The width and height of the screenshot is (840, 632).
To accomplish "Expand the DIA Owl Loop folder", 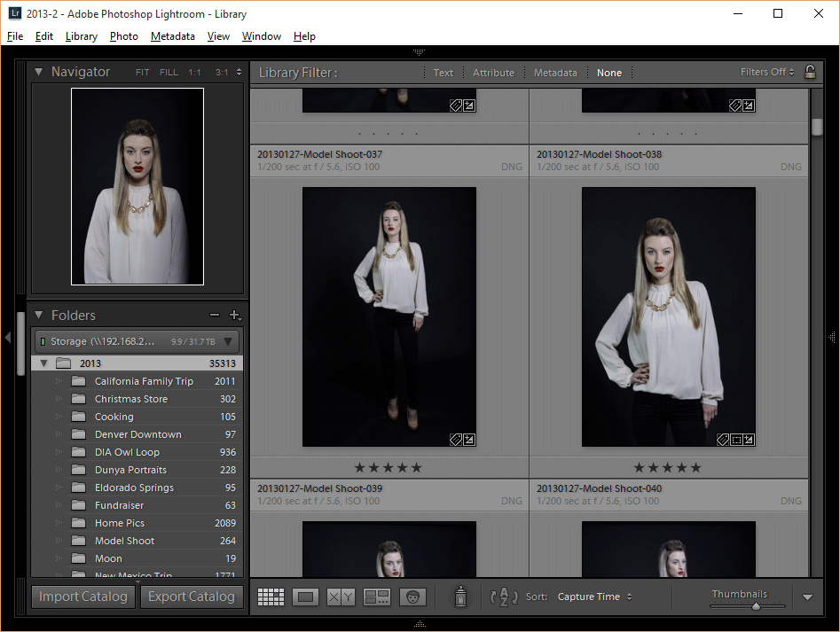I will pyautogui.click(x=59, y=452).
